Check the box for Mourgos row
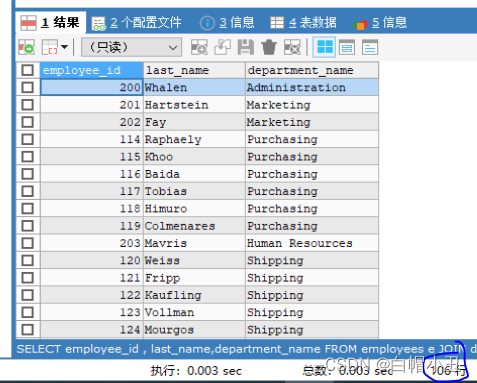This screenshot has width=477, height=383. point(27,330)
